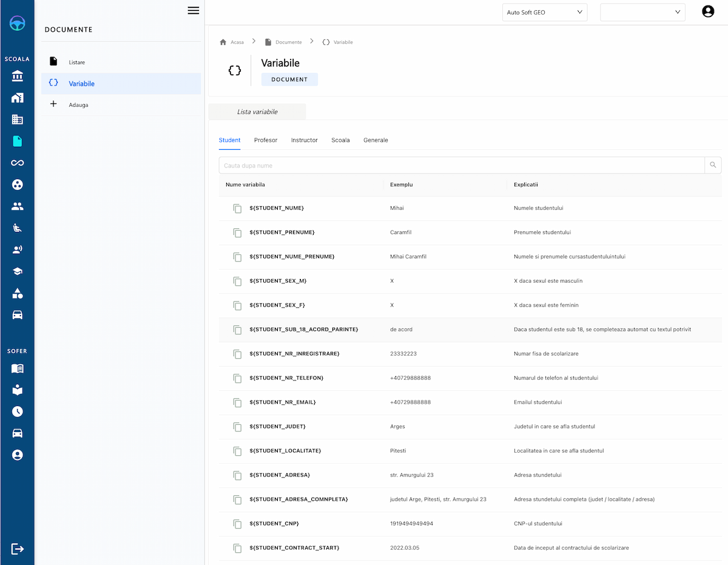Switch to the Profesor tab
The height and width of the screenshot is (565, 728).
click(x=266, y=140)
